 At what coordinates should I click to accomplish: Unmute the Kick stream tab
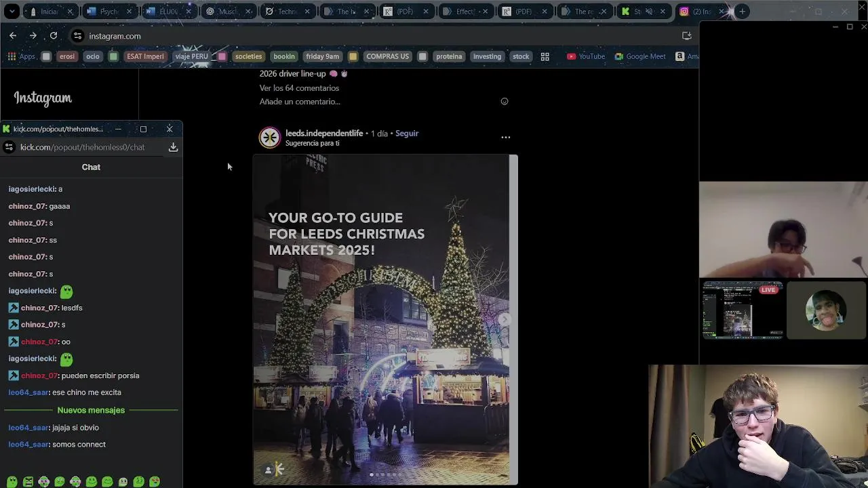(x=649, y=12)
